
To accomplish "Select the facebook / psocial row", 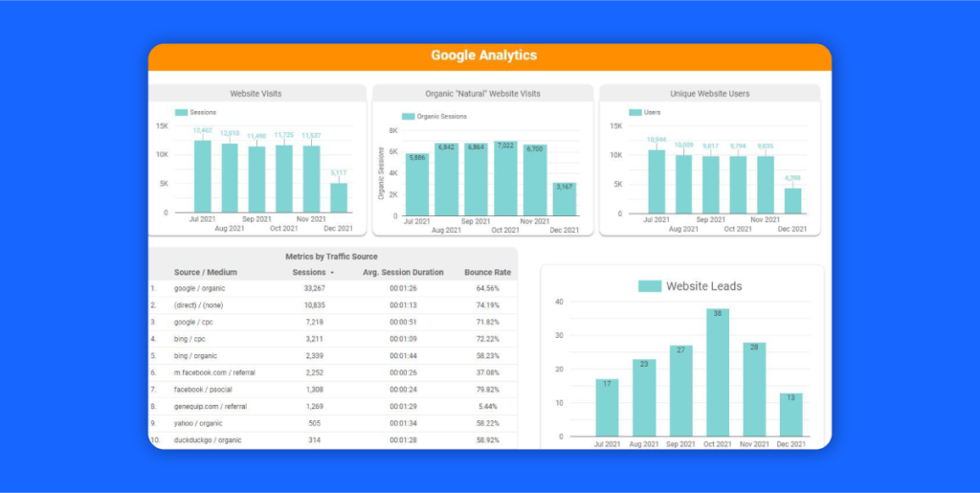I will click(x=332, y=390).
